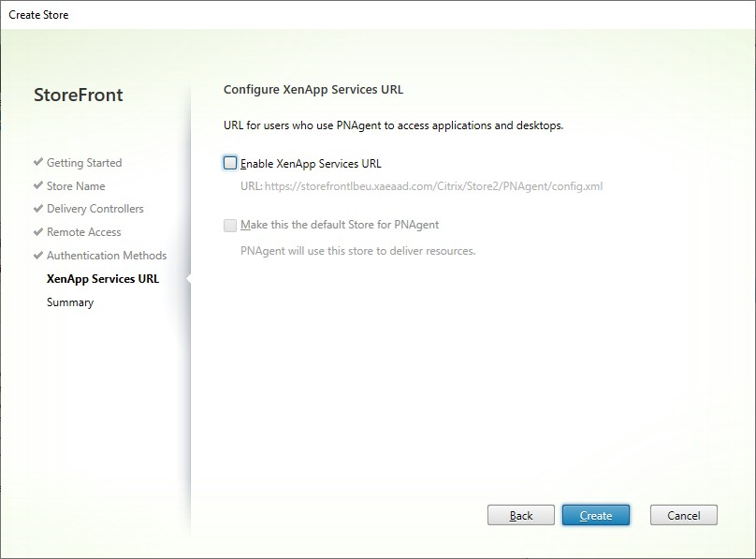This screenshot has height=559, width=756.
Task: Go to the Summary step
Action: pyautogui.click(x=70, y=302)
